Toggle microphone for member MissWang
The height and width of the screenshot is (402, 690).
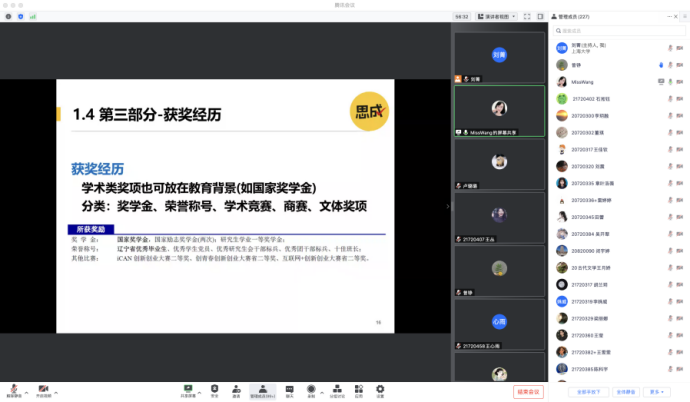pyautogui.click(x=670, y=81)
